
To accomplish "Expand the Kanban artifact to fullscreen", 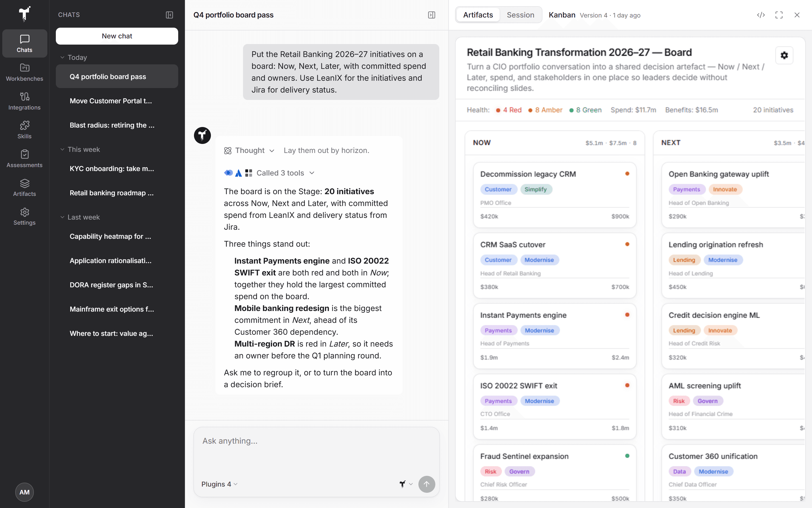I will (x=779, y=15).
